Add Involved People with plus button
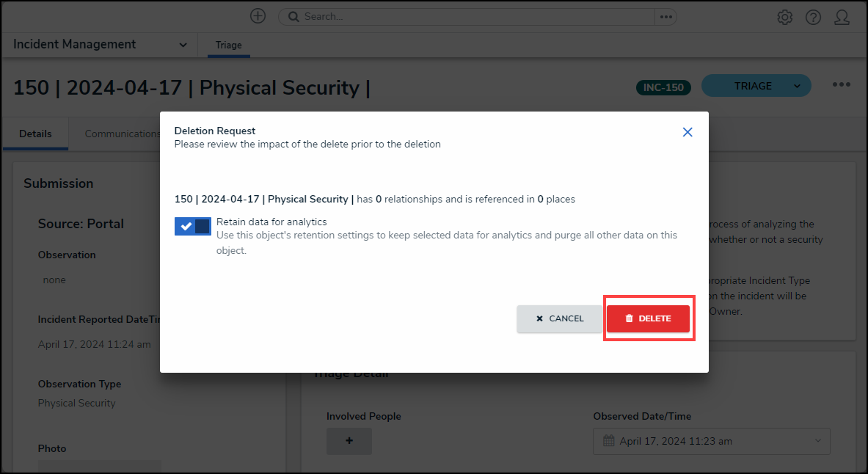The height and width of the screenshot is (474, 868). click(349, 441)
